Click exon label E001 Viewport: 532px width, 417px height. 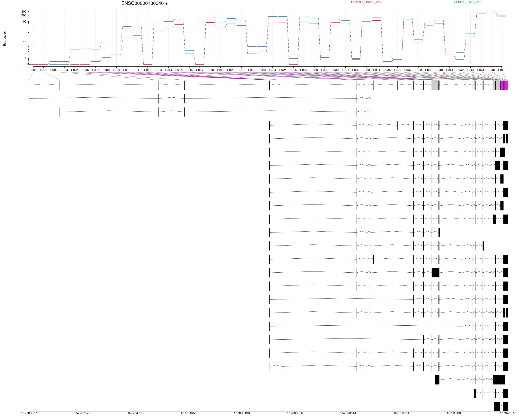(33, 70)
